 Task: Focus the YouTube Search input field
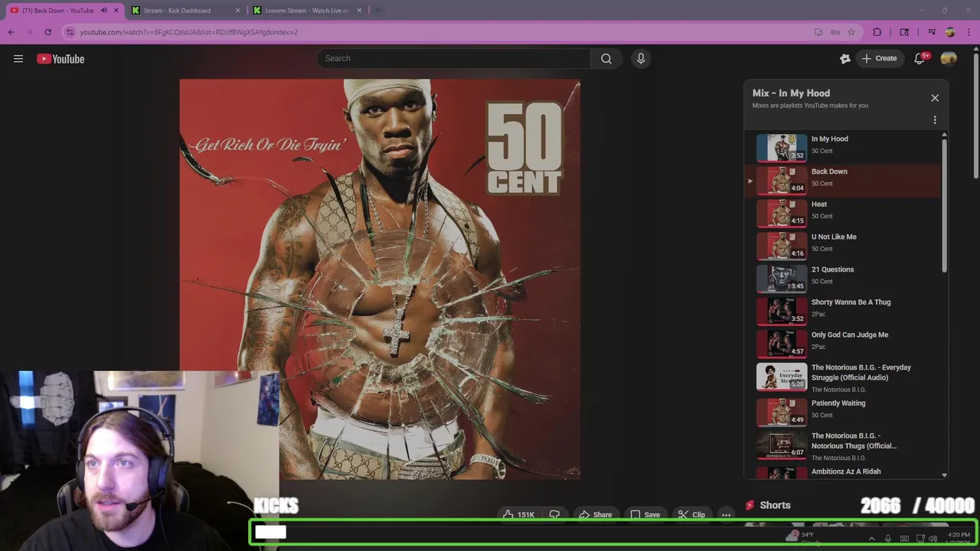pyautogui.click(x=453, y=59)
